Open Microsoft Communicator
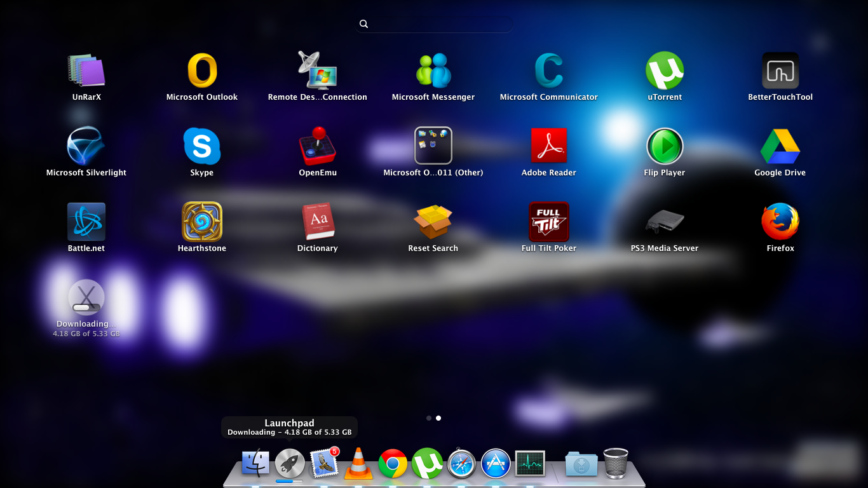 (549, 71)
